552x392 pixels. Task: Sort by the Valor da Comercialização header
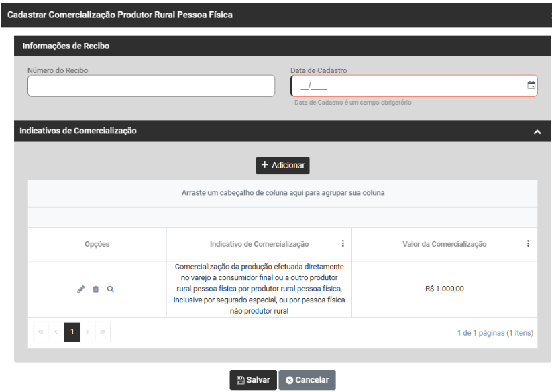coord(444,244)
